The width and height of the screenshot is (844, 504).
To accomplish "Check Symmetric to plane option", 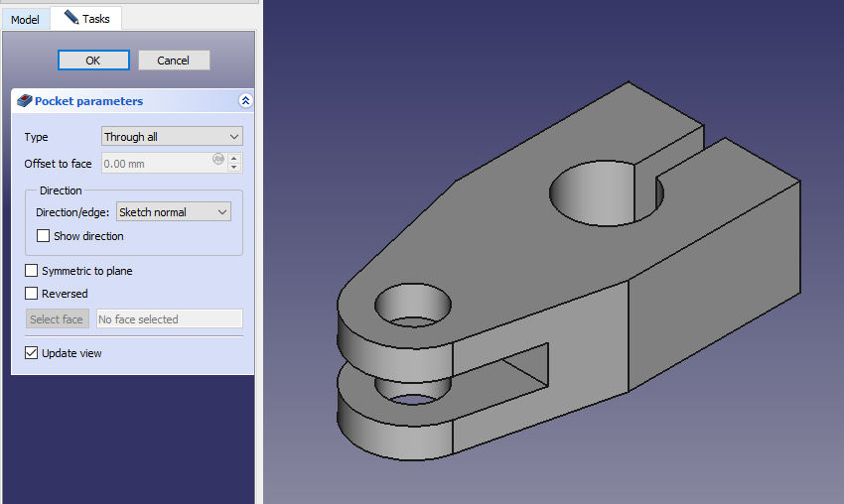I will 32,271.
